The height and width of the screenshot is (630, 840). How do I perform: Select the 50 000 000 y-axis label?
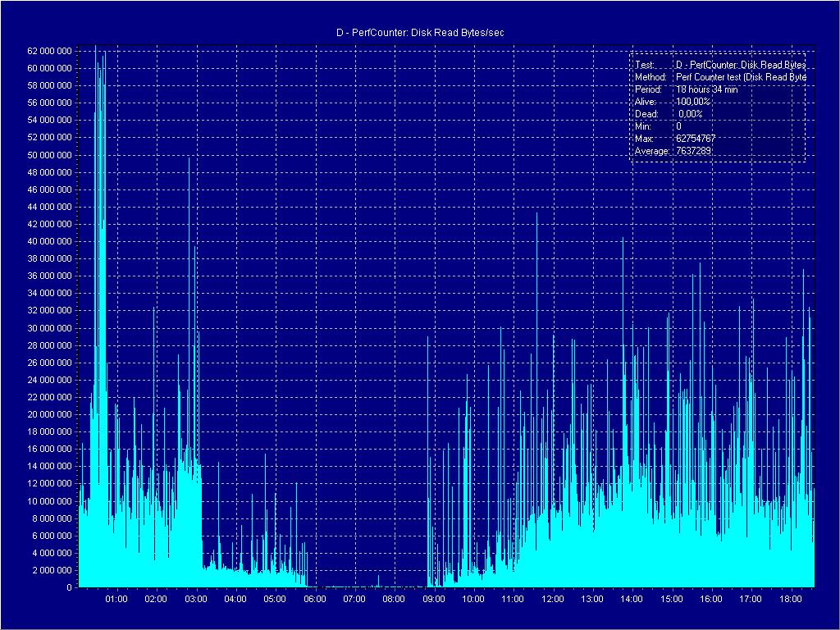click(51, 155)
